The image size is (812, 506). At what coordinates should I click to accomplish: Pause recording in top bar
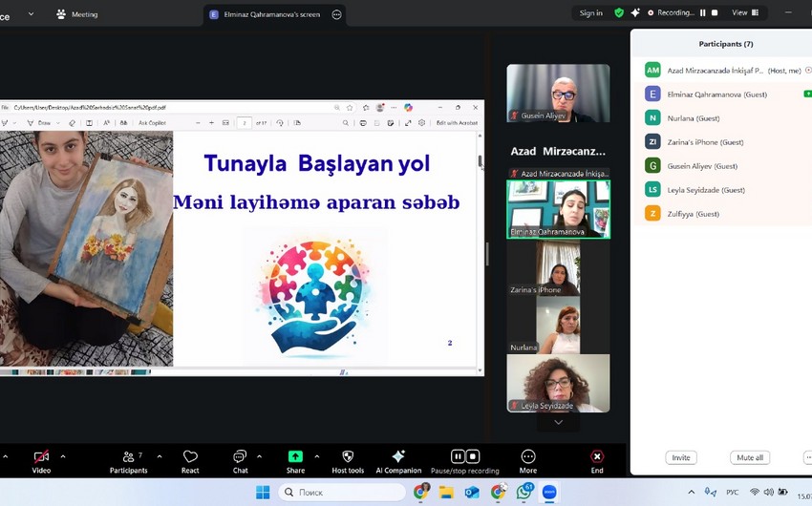tap(703, 13)
